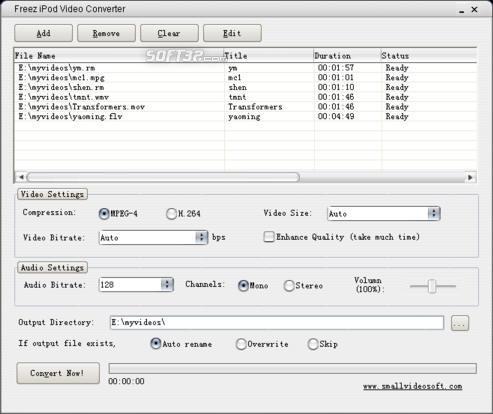The height and width of the screenshot is (414, 493).
Task: Click the title cell 'Transformers'
Action: (x=255, y=107)
